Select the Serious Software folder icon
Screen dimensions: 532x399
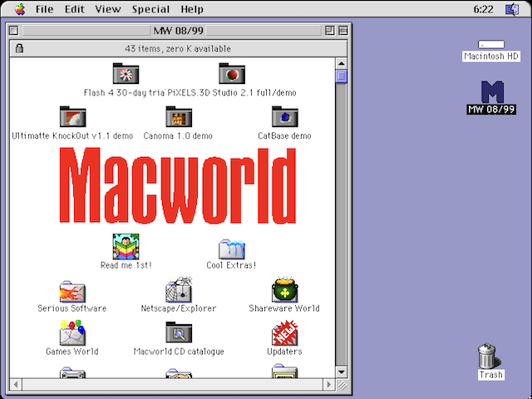click(72, 292)
